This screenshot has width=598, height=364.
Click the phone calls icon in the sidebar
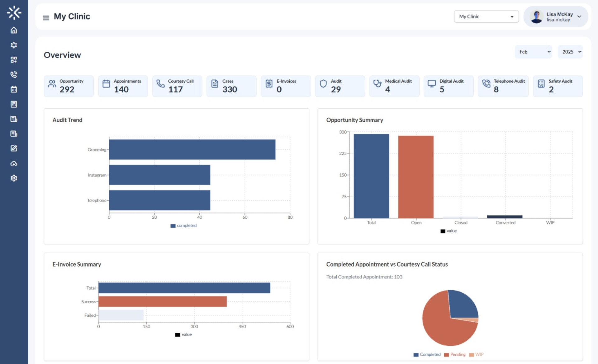tap(14, 75)
